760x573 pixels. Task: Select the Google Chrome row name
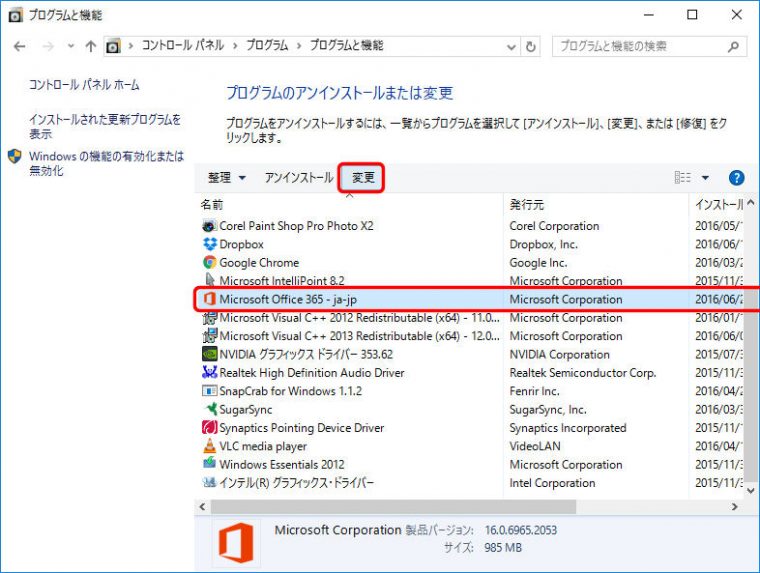(x=259, y=262)
